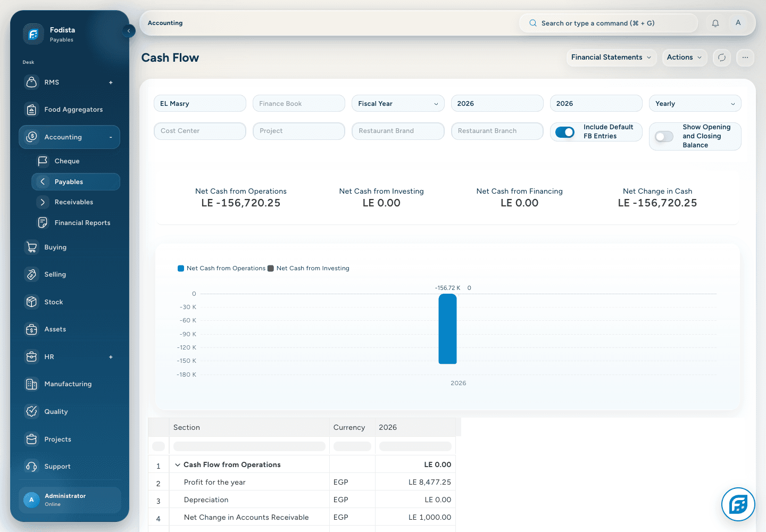Open the Projects icon
Screen dimensions: 766x532
pos(32,439)
